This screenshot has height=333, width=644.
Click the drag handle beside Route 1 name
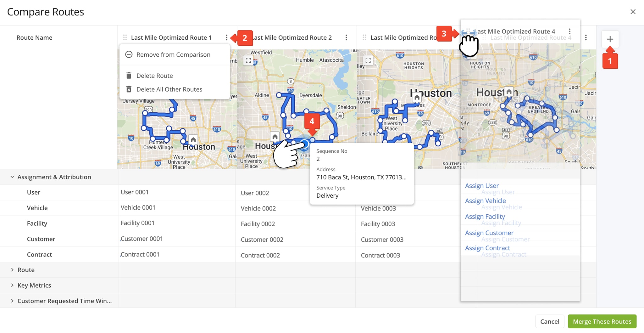point(125,37)
